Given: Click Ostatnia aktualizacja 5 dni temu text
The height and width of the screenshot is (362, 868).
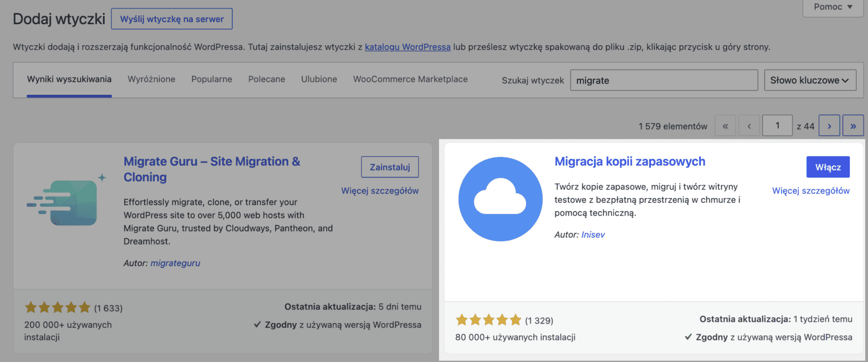Looking at the screenshot, I should click(353, 307).
